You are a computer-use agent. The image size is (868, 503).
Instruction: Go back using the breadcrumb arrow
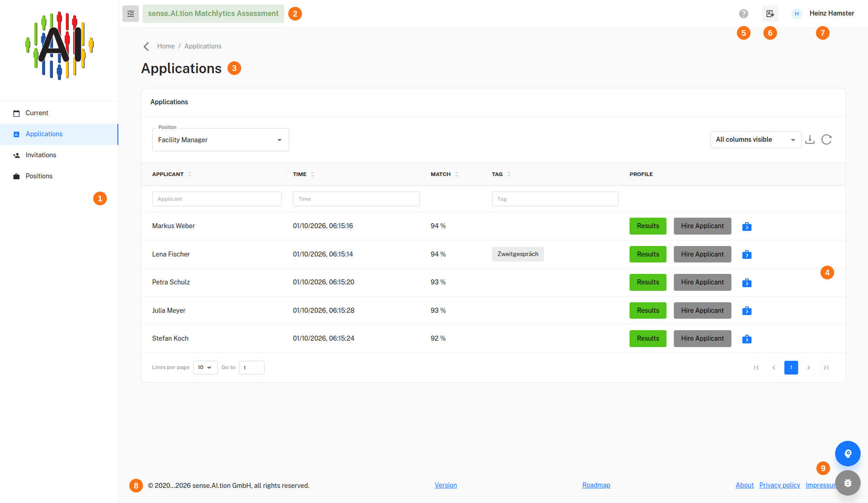click(146, 46)
